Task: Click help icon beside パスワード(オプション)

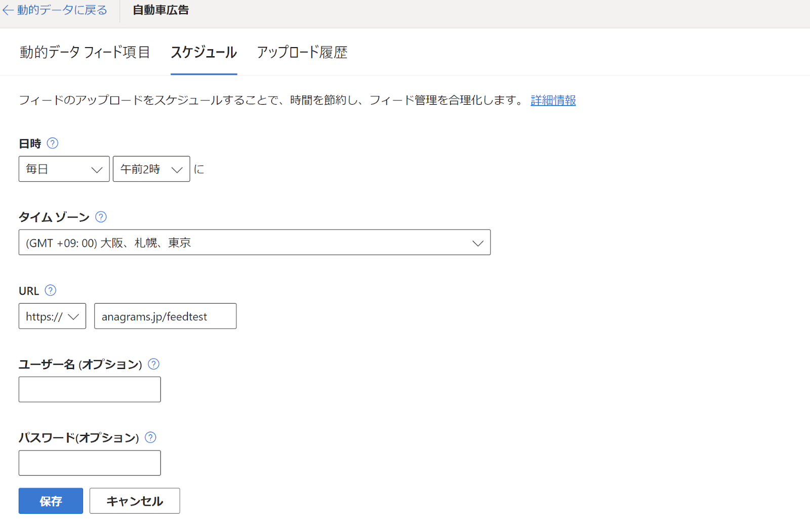Action: [150, 437]
